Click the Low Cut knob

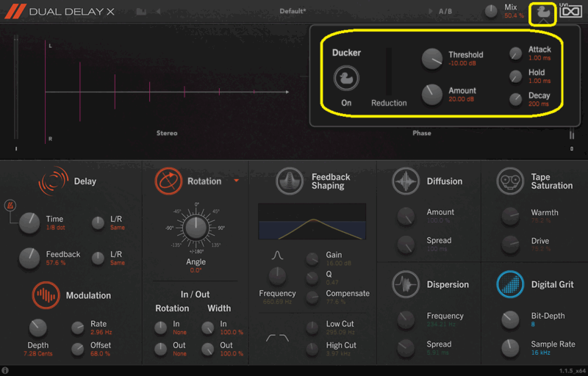pos(312,328)
